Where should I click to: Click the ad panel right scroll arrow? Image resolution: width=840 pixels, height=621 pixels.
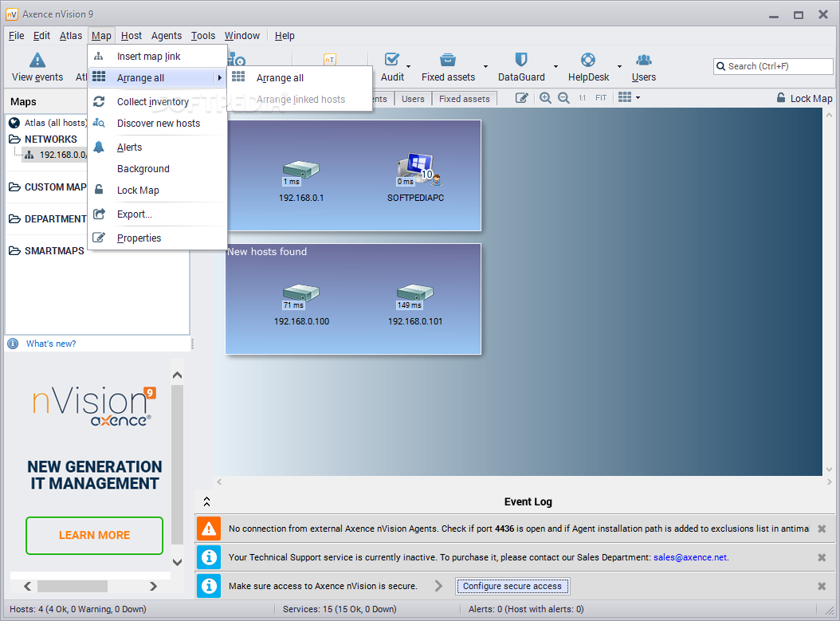coord(153,586)
